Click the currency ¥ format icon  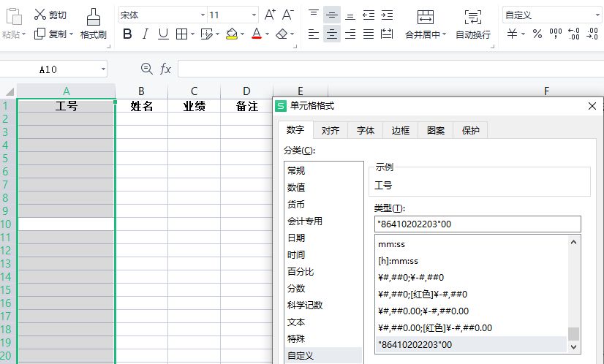pos(512,34)
